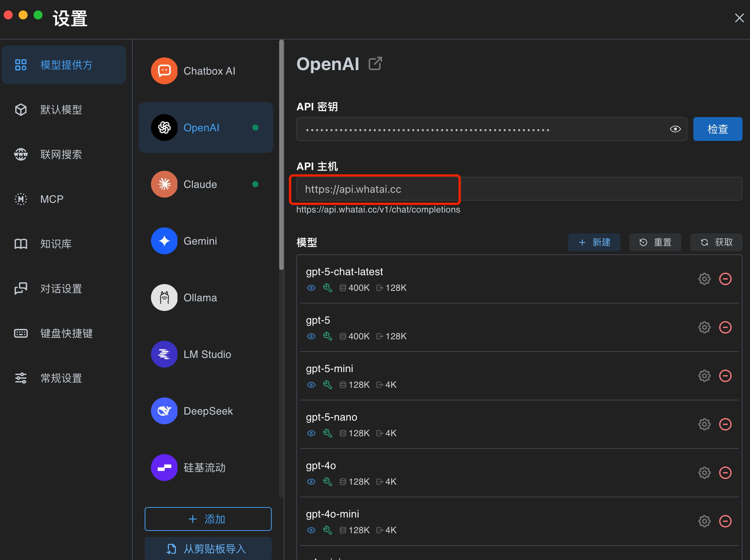Select the Chatbox AI provider
Screen dimensions: 750x560
point(208,71)
